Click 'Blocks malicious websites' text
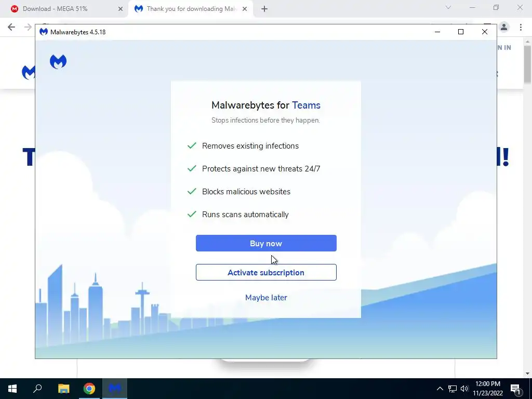 coord(246,192)
